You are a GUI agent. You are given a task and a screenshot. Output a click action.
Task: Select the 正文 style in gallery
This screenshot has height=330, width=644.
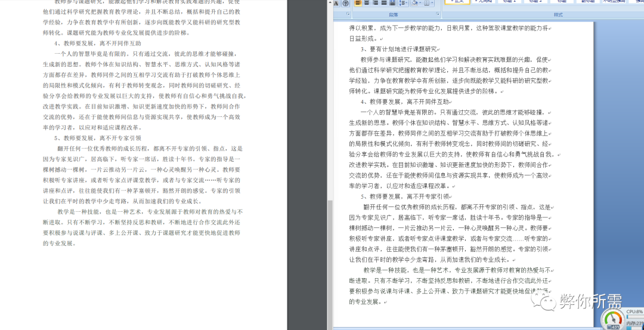coord(457,2)
